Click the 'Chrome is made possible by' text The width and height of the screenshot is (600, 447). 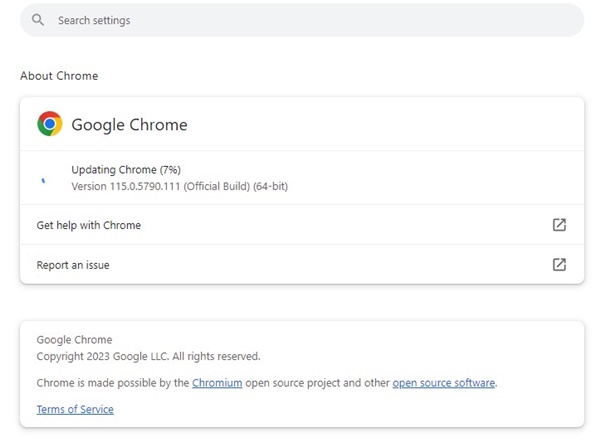click(112, 383)
